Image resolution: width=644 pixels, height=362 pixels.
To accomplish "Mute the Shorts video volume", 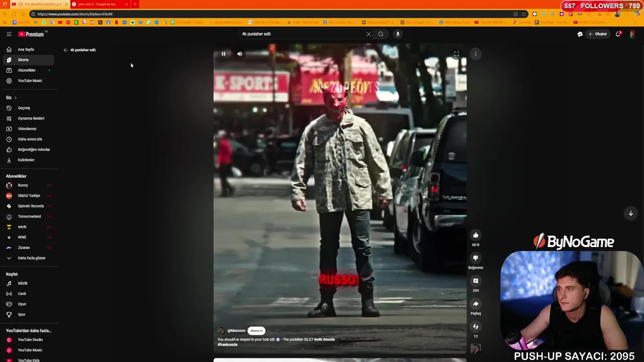I will click(x=239, y=54).
